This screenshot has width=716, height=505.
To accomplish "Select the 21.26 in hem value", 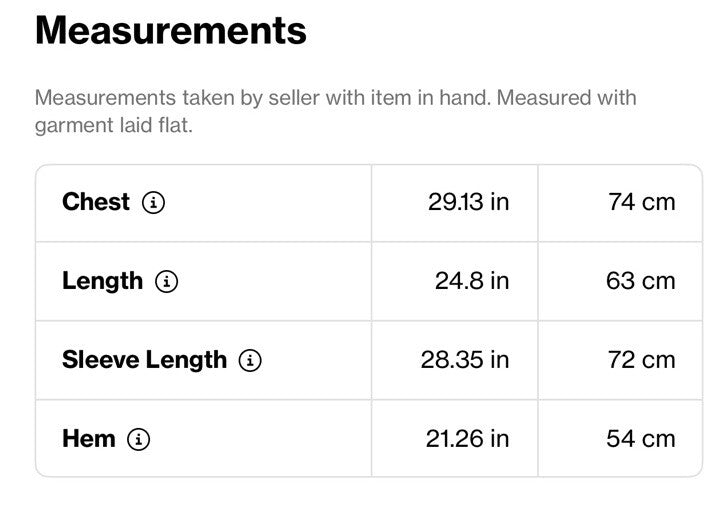I will coord(468,439).
